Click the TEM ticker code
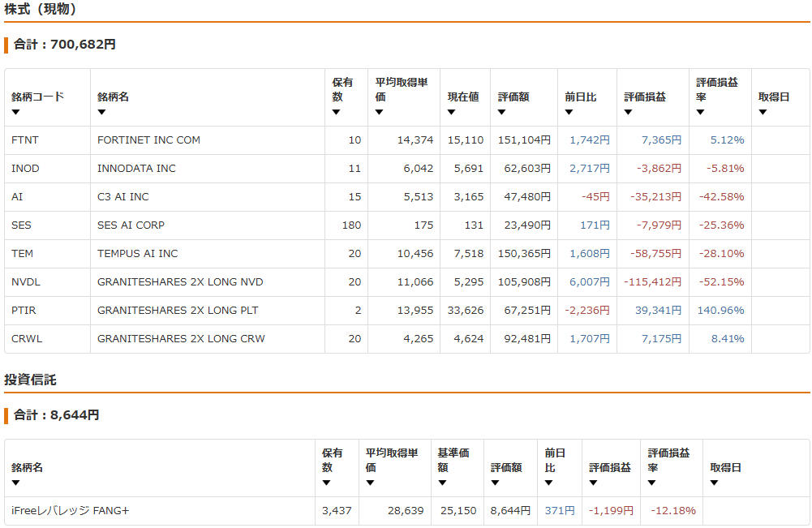Viewport: 812px width, 528px height. click(22, 254)
